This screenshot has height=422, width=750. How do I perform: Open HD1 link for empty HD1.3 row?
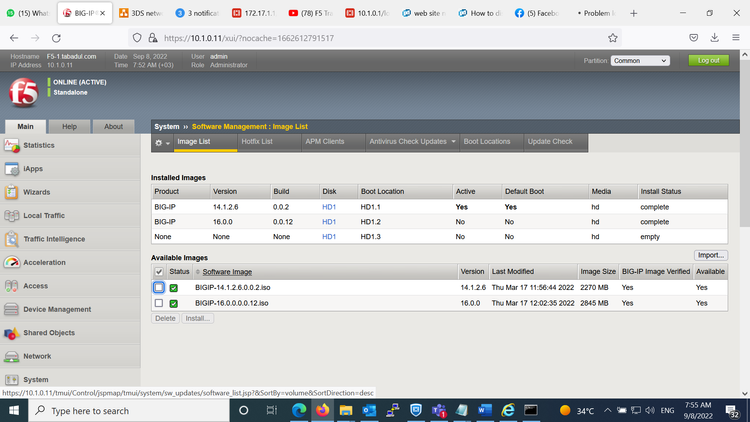pos(329,237)
